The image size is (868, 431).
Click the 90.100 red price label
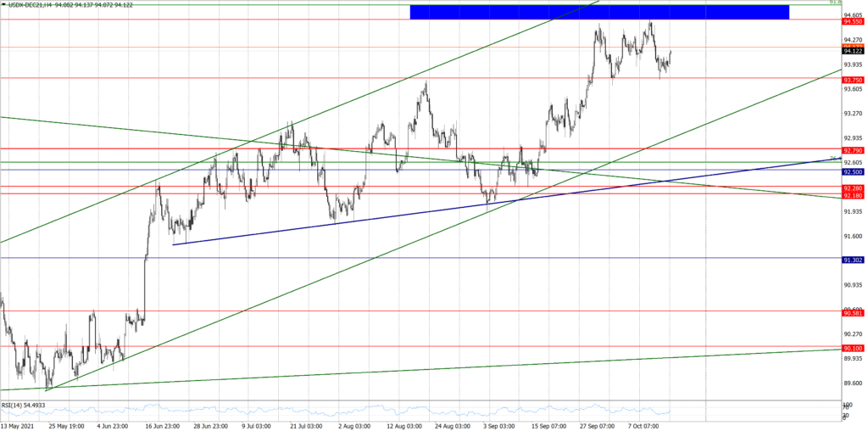[853, 348]
